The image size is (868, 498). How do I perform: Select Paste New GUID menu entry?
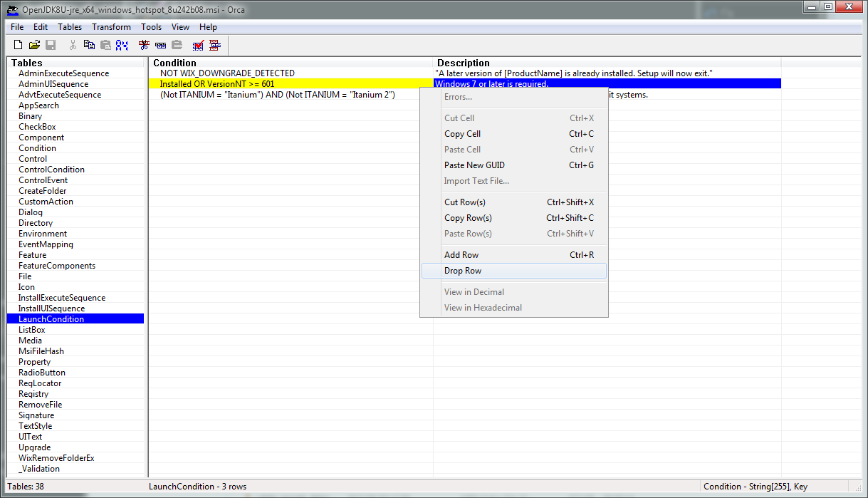(474, 165)
